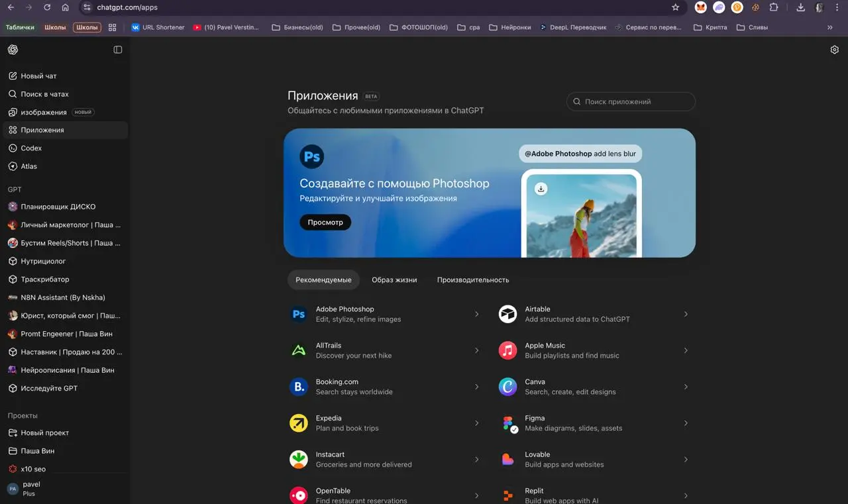The image size is (848, 504).
Task: Click the Instacart app icon
Action: (299, 460)
